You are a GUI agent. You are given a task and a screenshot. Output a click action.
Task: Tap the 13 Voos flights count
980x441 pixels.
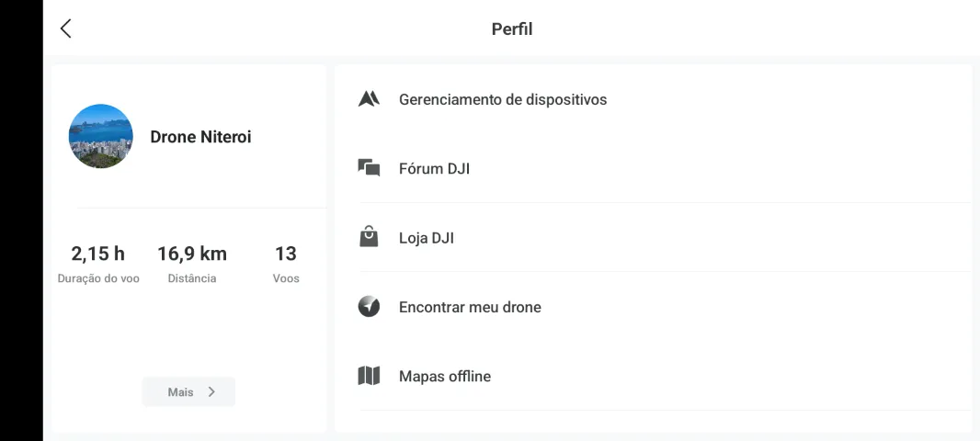[x=286, y=263]
